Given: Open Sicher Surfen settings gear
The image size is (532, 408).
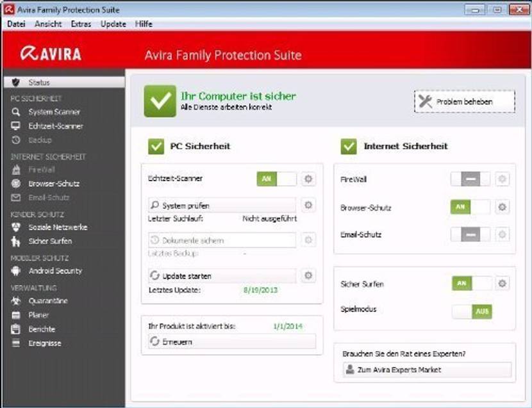Looking at the screenshot, I should pyautogui.click(x=502, y=283).
